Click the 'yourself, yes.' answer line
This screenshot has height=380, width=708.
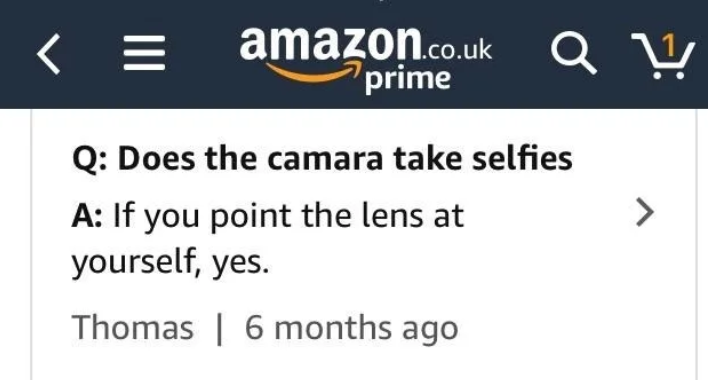[170, 263]
